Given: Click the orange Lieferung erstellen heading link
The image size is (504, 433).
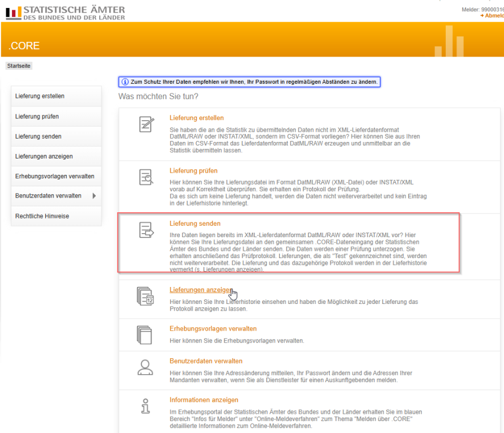Looking at the screenshot, I should (197, 118).
